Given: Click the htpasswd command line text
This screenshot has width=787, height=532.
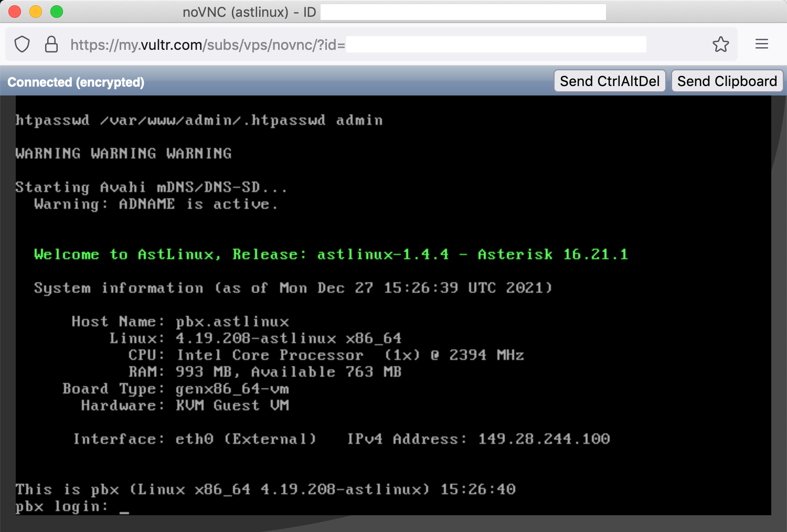Looking at the screenshot, I should click(x=199, y=121).
